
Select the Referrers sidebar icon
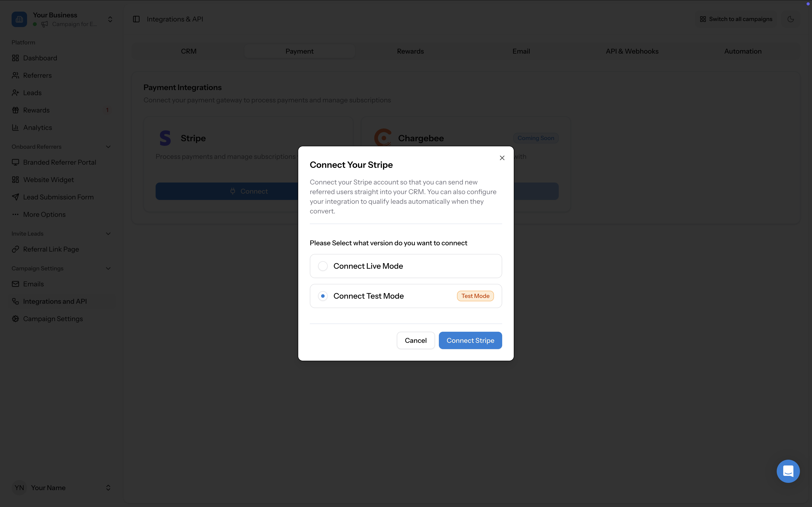coord(15,75)
